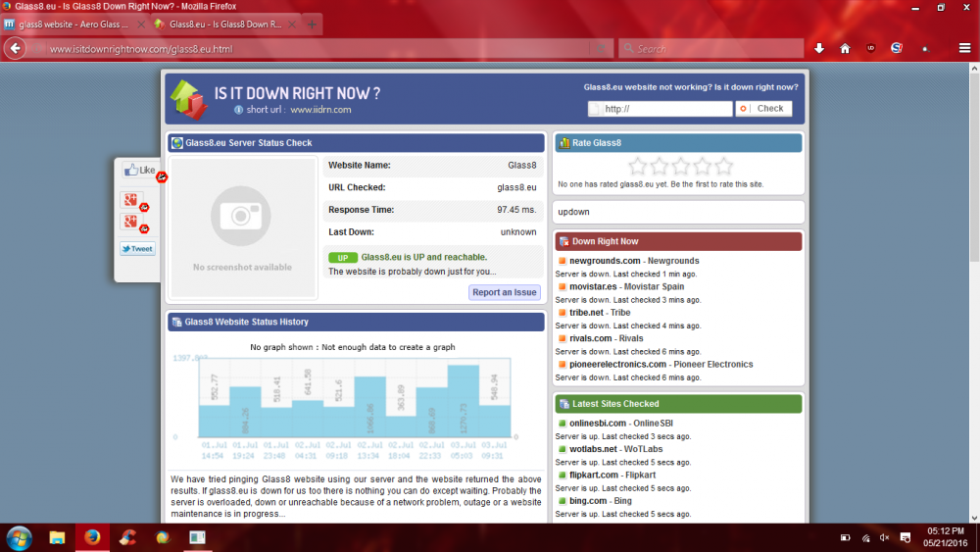Viewport: 980px width, 552px height.
Task: Open the www.iidrn.com short url link
Action: coord(320,110)
